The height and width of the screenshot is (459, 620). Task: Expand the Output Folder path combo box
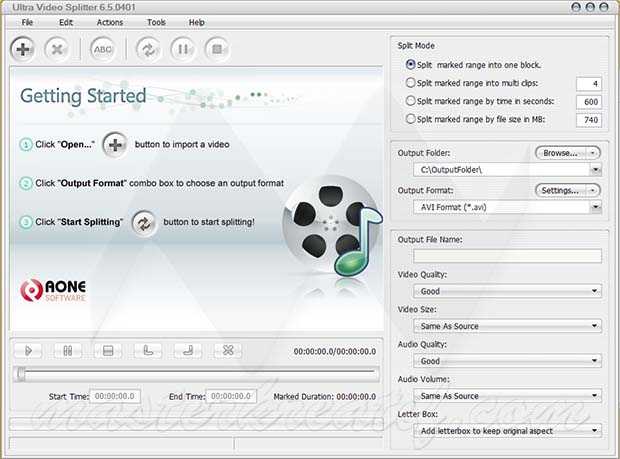pyautogui.click(x=595, y=170)
